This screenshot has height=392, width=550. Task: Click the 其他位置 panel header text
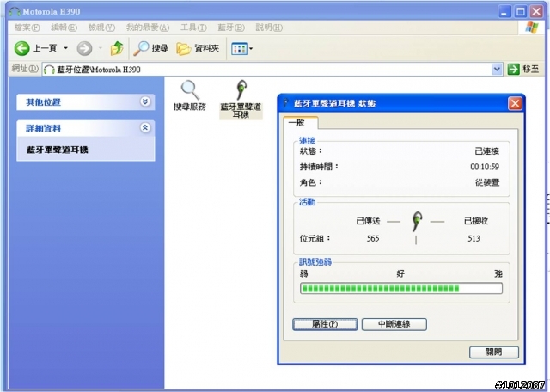click(x=43, y=102)
